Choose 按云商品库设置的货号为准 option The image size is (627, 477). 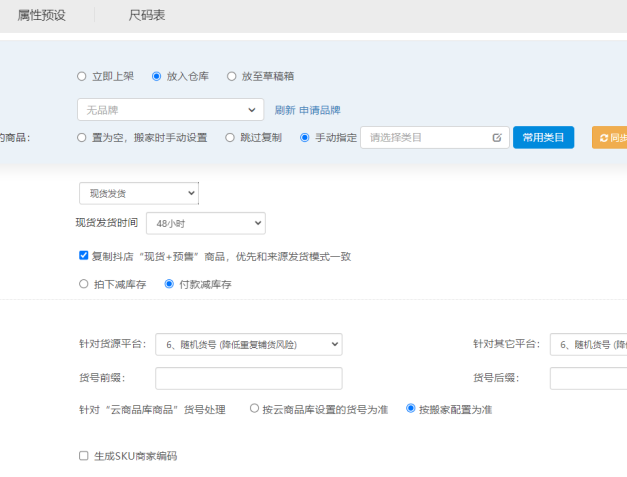tap(255, 409)
